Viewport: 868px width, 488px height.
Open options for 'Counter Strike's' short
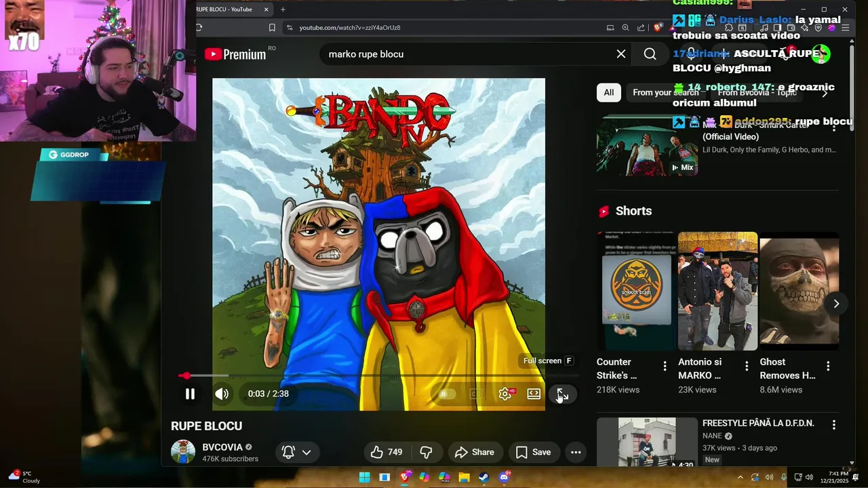click(x=665, y=367)
